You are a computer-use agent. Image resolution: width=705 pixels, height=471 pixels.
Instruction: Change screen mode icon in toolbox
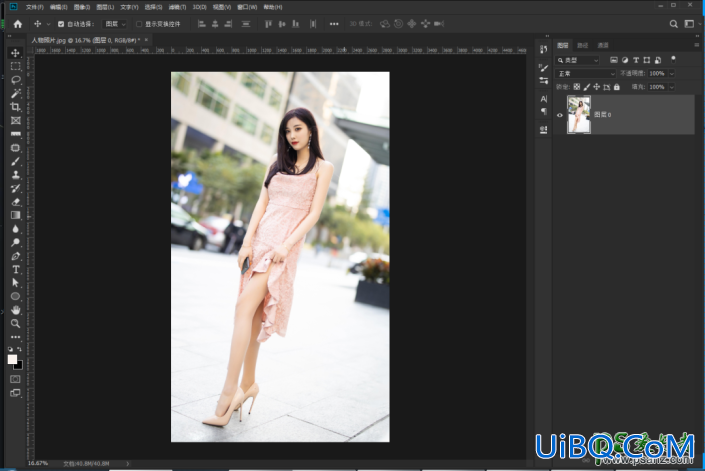(15, 393)
